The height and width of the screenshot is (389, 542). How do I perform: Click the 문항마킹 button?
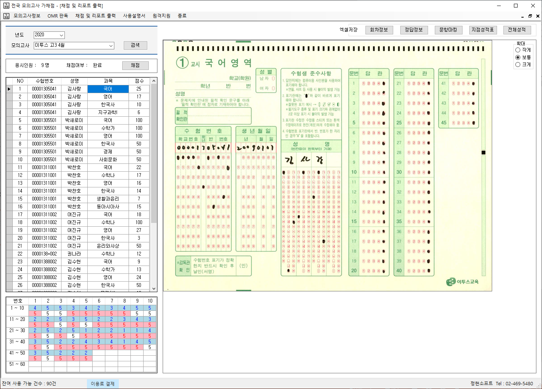click(448, 30)
